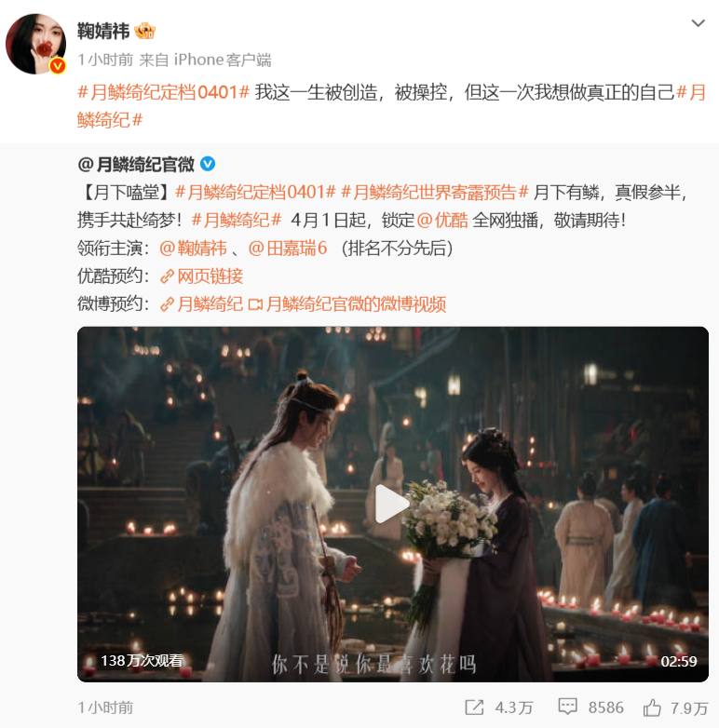Open the @鞠婧祎 mention in cast list

pyautogui.click(x=193, y=249)
